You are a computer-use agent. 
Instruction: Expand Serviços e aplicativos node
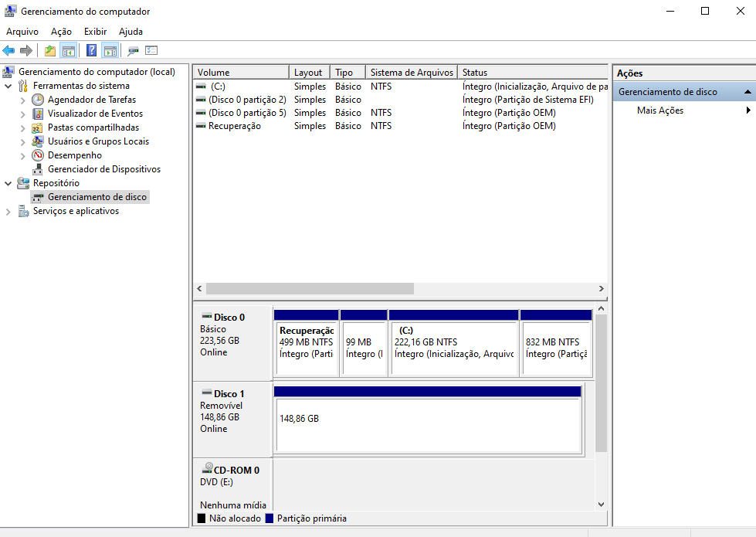click(x=8, y=211)
